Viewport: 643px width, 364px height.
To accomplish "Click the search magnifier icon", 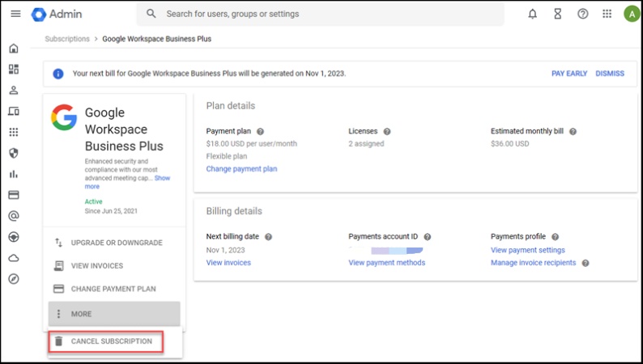I will click(x=151, y=14).
